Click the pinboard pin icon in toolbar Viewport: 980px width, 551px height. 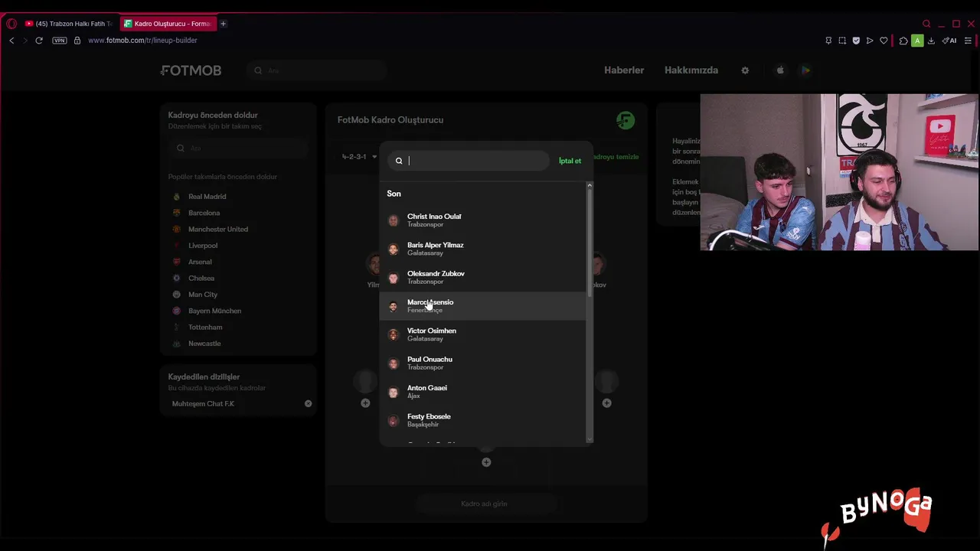tap(828, 41)
